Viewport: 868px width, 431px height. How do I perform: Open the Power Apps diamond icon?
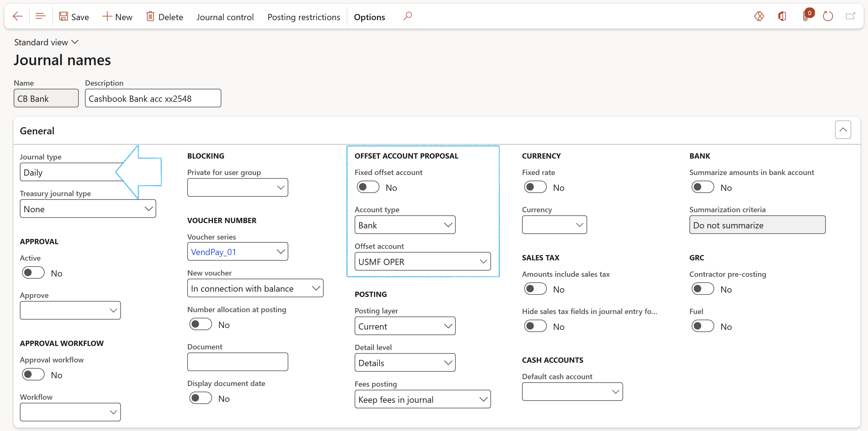point(759,16)
